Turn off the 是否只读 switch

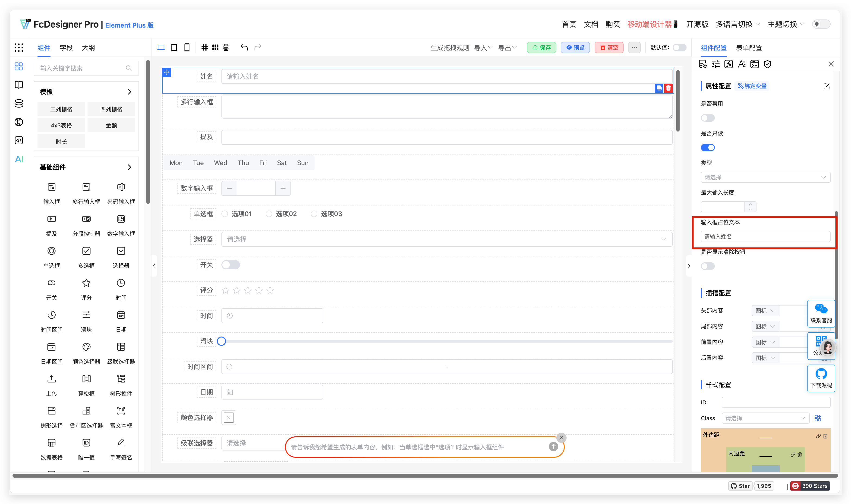click(x=708, y=147)
